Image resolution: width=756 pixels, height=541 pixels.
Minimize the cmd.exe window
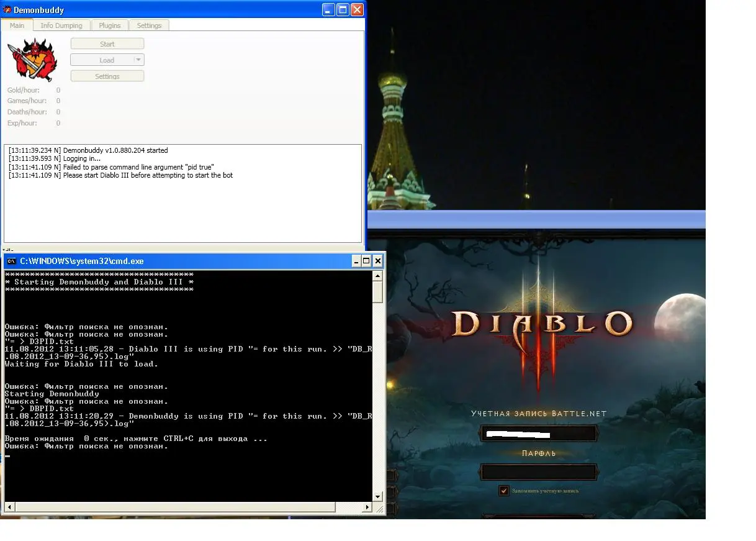[x=356, y=261]
